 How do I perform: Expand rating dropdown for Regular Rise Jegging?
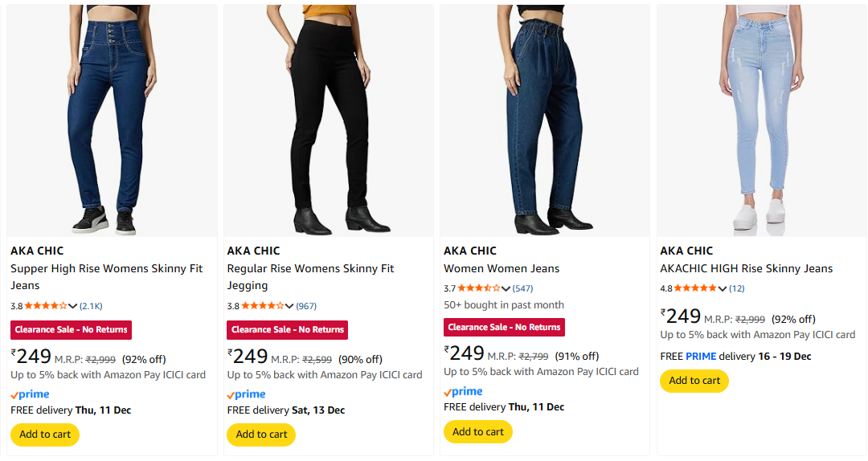coord(289,306)
